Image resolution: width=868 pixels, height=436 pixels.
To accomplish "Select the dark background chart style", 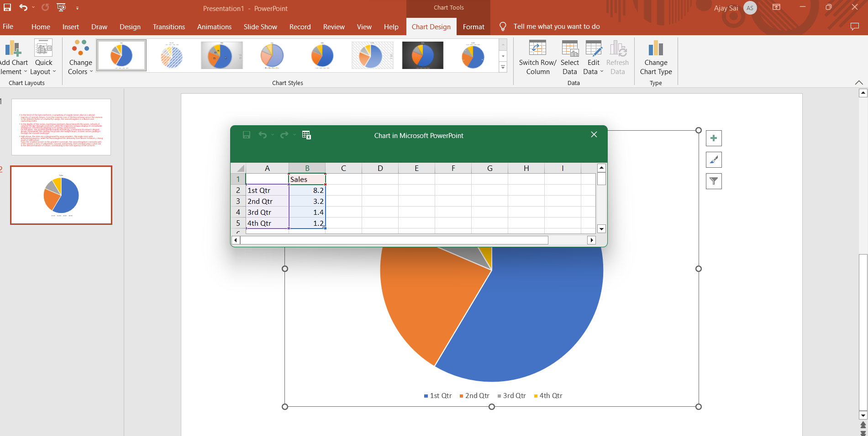I will point(422,55).
